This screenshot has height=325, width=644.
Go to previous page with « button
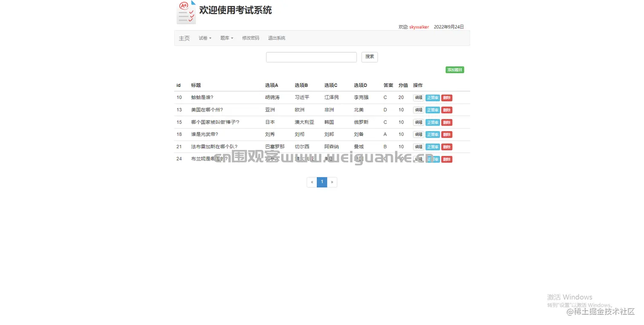coord(312,182)
